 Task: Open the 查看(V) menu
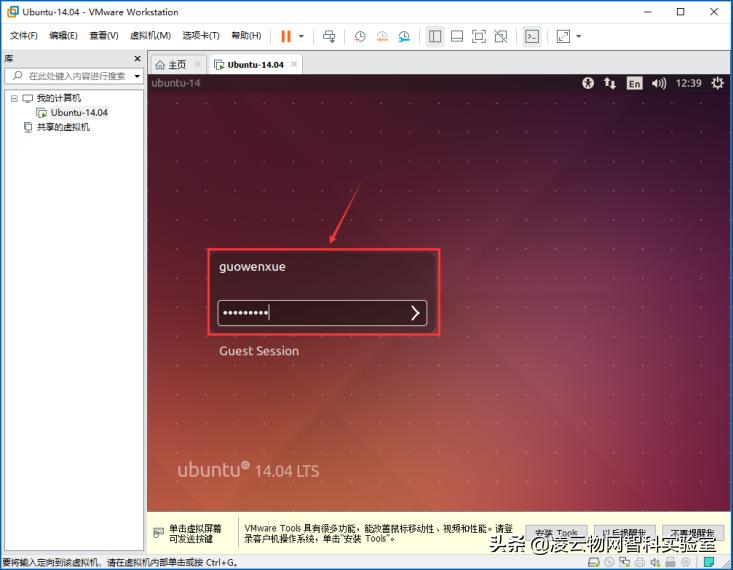tap(104, 36)
